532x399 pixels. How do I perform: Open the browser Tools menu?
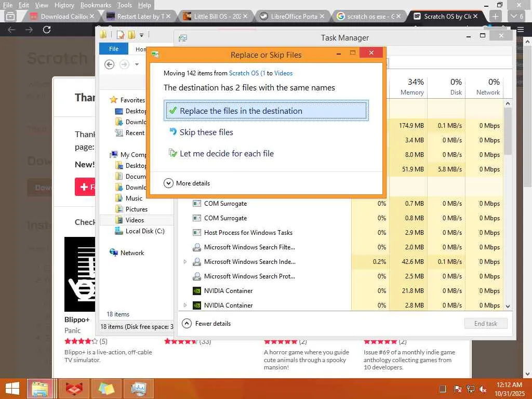pos(124,5)
